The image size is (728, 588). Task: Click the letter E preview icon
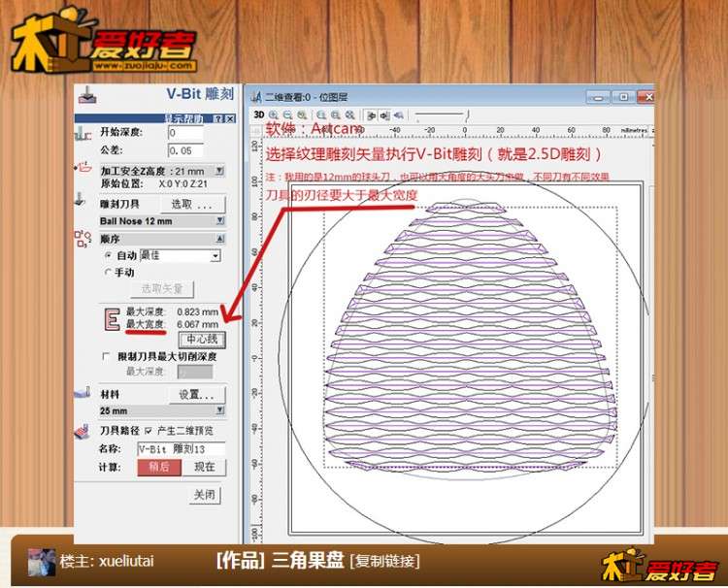[x=112, y=319]
